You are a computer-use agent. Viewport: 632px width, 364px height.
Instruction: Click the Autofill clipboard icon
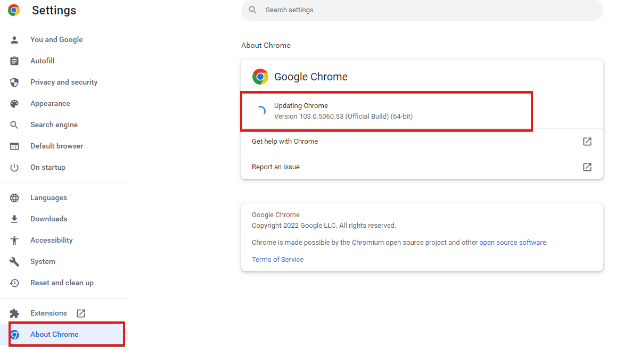14,61
